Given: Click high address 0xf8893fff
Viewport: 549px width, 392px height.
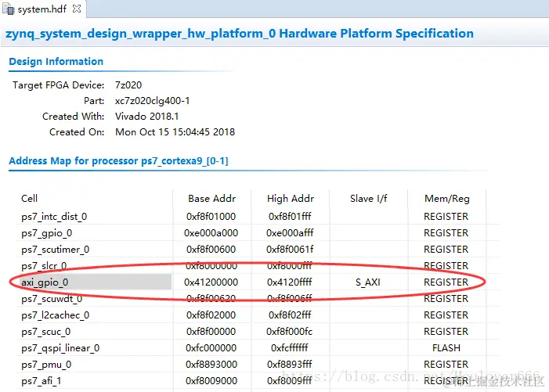Looking at the screenshot, I should (290, 365).
